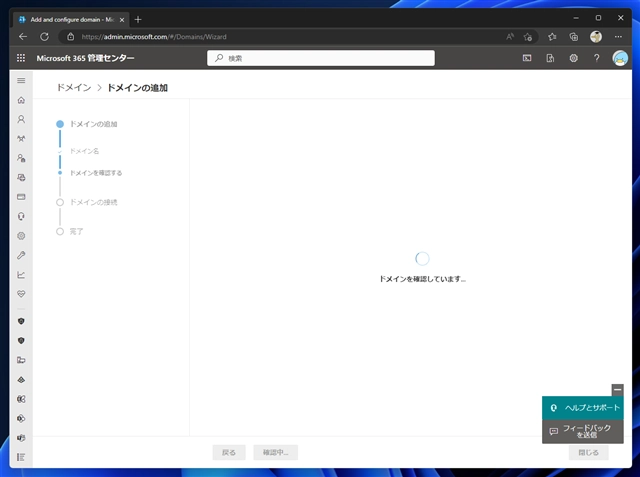The image size is (640, 477).
Task: Open settings gear in top header
Action: (x=573, y=58)
